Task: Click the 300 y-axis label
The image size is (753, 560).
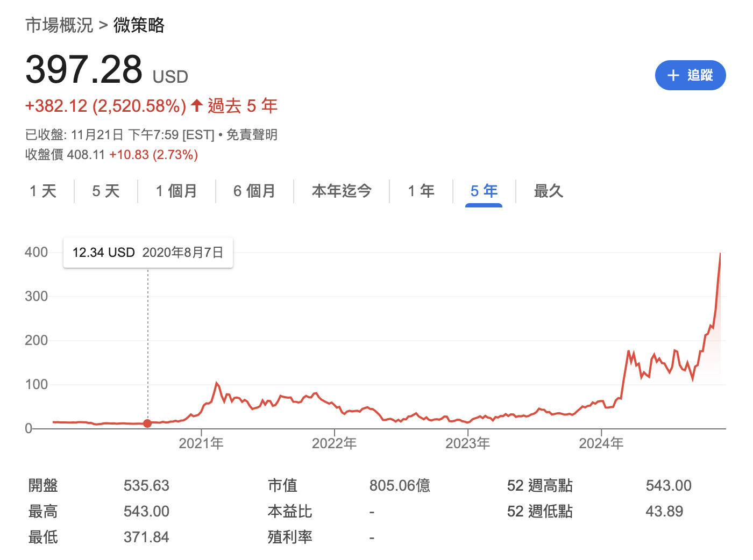Action: click(x=37, y=296)
